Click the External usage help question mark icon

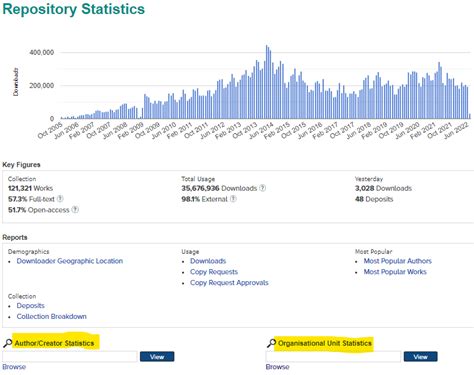click(x=233, y=199)
